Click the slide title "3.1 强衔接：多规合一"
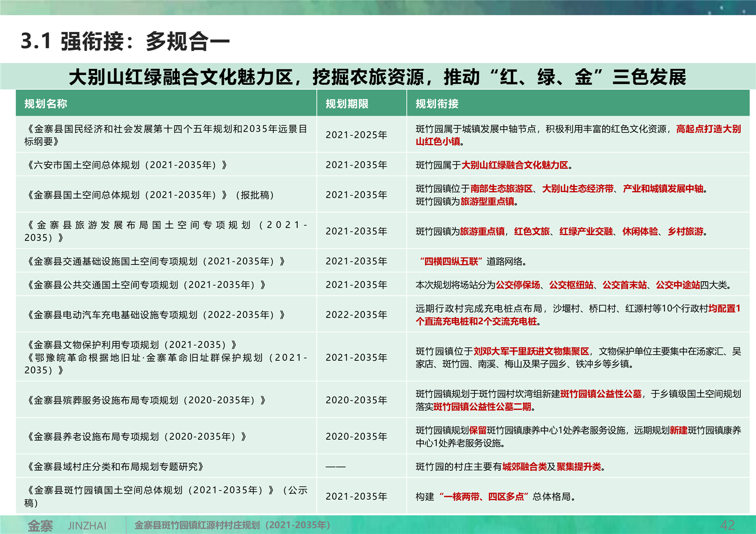This screenshot has width=756, height=534. pos(125,41)
